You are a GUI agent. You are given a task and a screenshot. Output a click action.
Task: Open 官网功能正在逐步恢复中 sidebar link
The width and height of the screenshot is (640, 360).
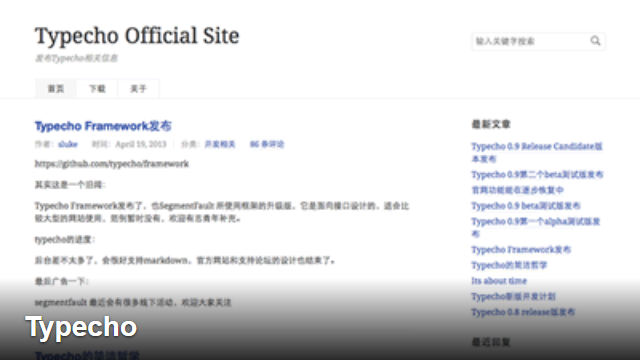pos(517,190)
